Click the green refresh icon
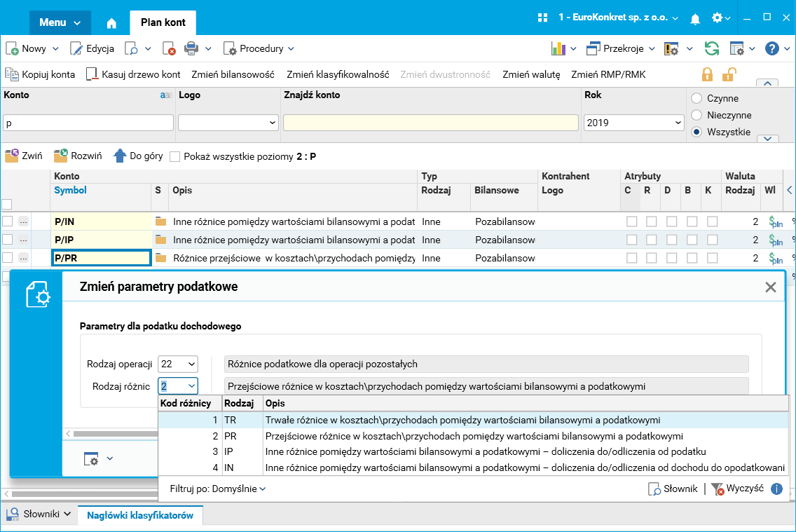The width and height of the screenshot is (796, 532). click(x=712, y=48)
